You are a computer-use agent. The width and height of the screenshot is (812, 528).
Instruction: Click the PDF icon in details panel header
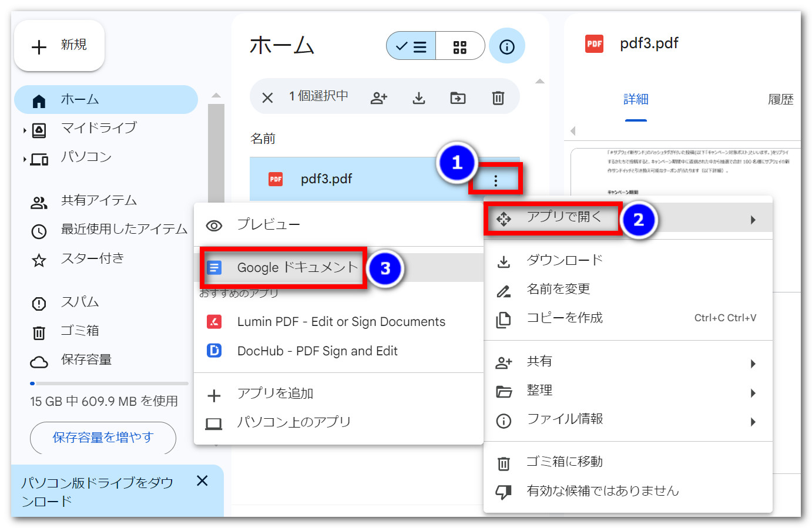click(594, 43)
